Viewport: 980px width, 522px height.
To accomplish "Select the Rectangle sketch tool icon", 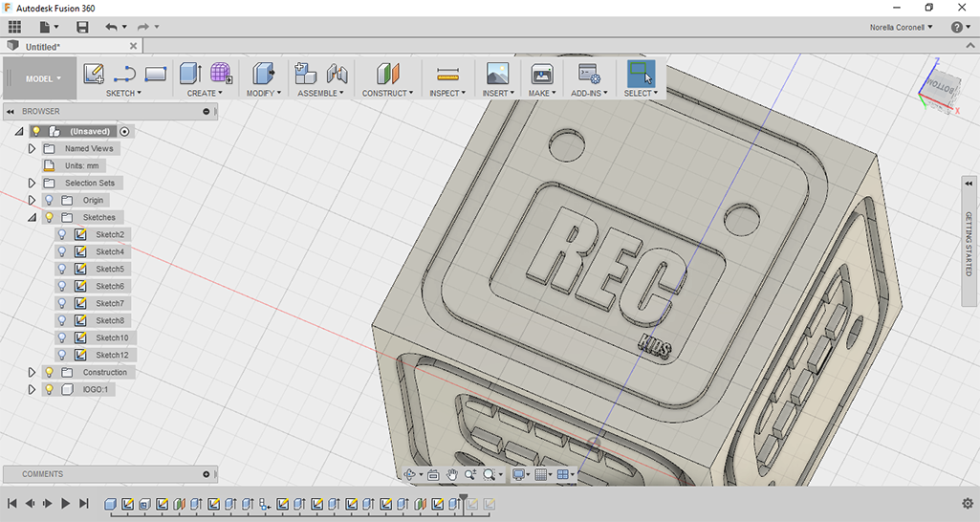I will pos(155,75).
